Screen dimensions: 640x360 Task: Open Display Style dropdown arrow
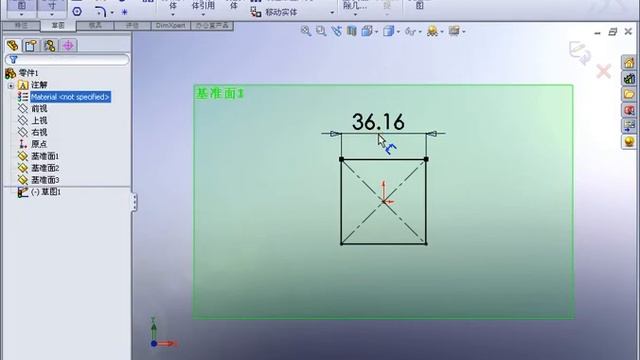(398, 32)
